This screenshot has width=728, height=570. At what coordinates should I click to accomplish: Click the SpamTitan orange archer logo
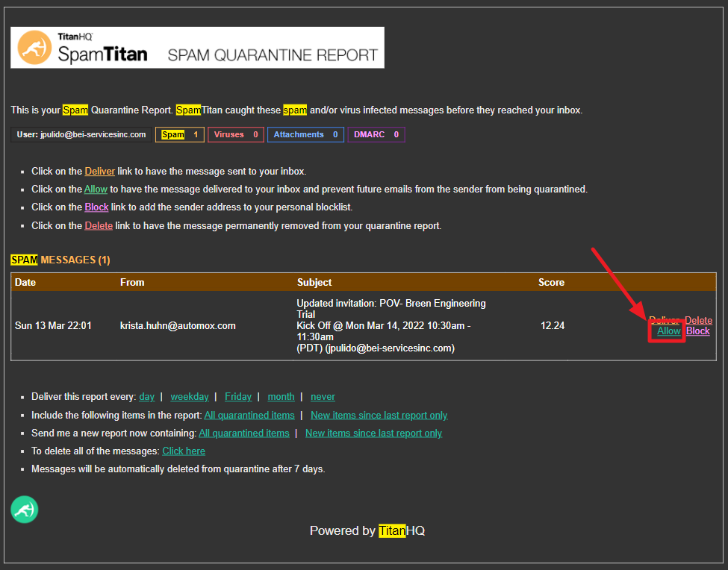[x=34, y=47]
